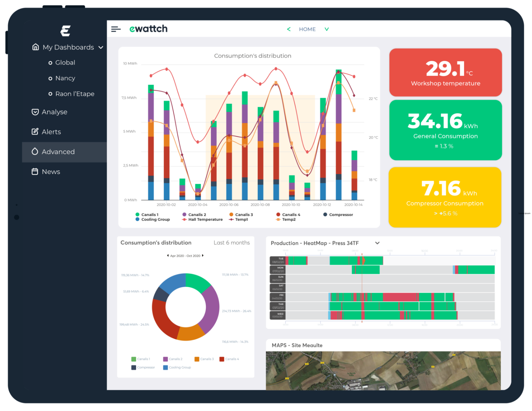Screen dimensions: 532x411
Task: Click the hamburger menu icon
Action: [116, 29]
